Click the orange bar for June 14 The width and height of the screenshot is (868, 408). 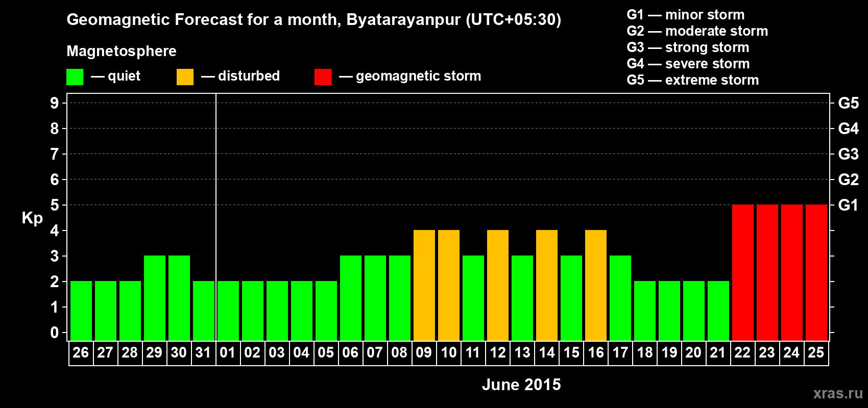coord(547,285)
